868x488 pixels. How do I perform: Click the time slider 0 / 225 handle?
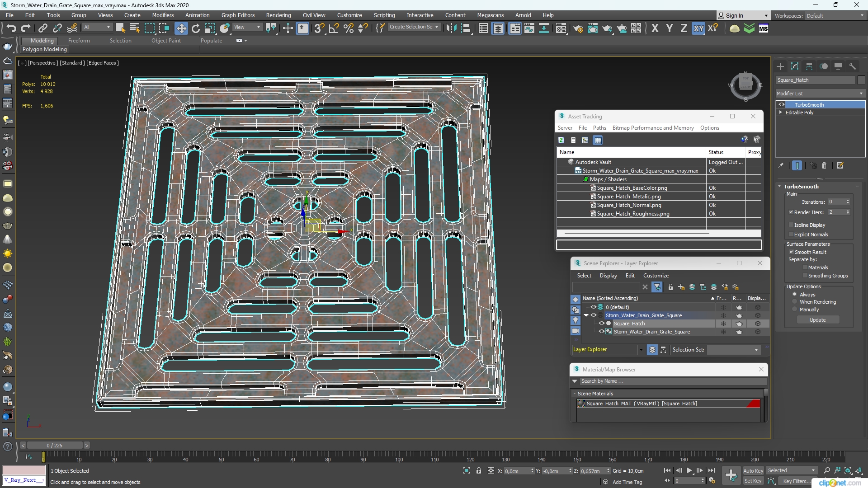pos(54,446)
